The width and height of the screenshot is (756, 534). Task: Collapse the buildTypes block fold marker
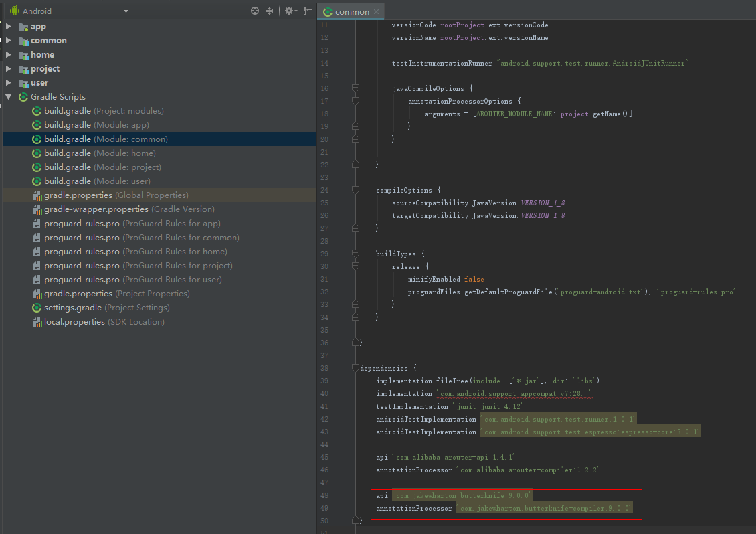click(355, 254)
